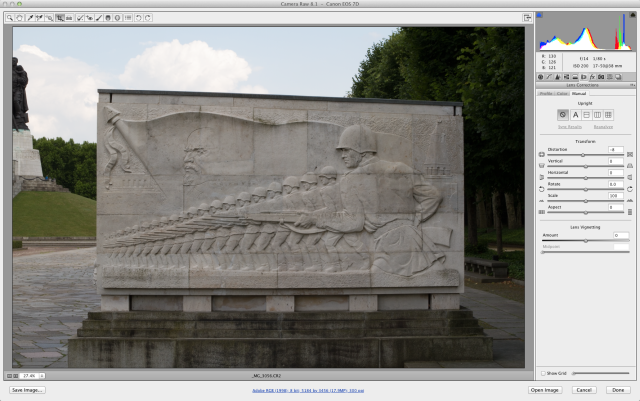Screen dimensions: 640x401
Task: Switch to the Profile tab
Action: click(x=546, y=94)
